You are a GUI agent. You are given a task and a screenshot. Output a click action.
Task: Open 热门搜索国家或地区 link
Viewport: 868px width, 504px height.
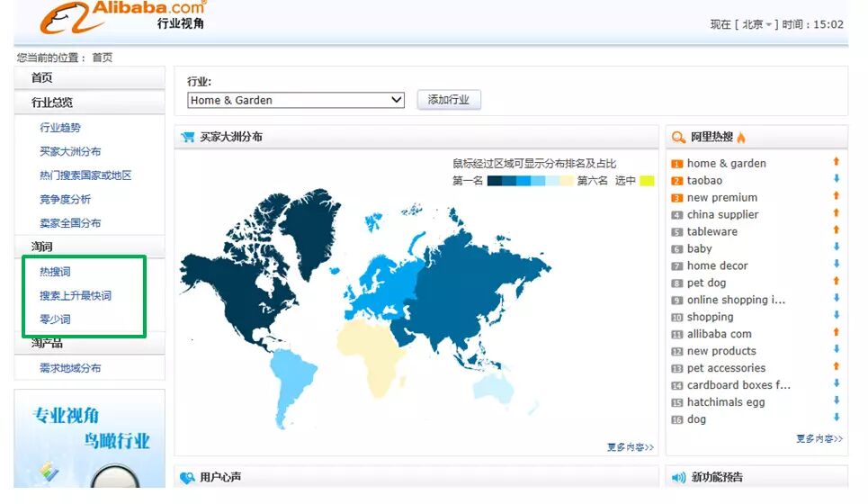pyautogui.click(x=85, y=175)
